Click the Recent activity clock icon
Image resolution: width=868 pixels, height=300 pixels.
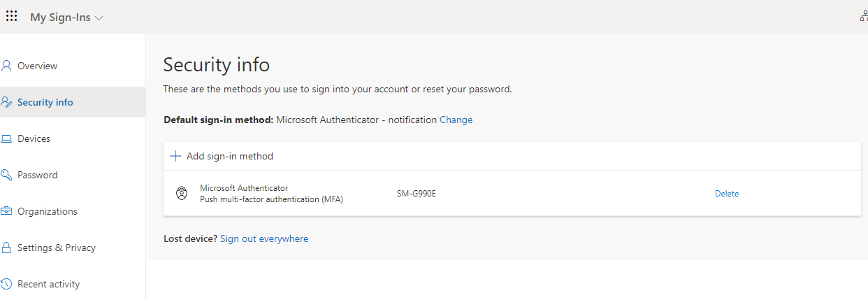click(7, 284)
